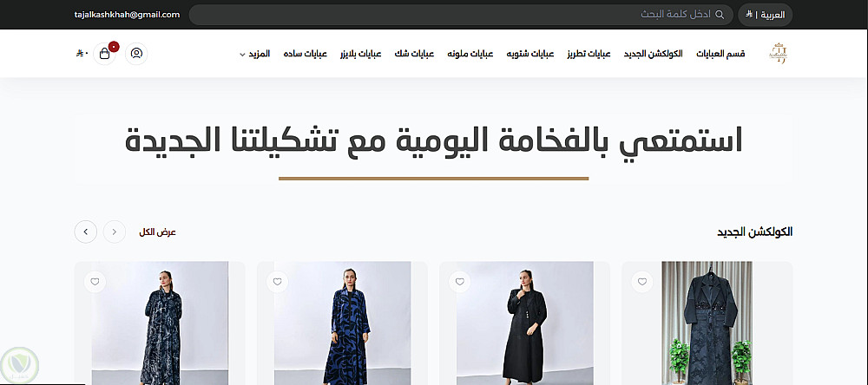The height and width of the screenshot is (385, 868).
Task: Open قسم العبايات category
Action: coord(720,54)
